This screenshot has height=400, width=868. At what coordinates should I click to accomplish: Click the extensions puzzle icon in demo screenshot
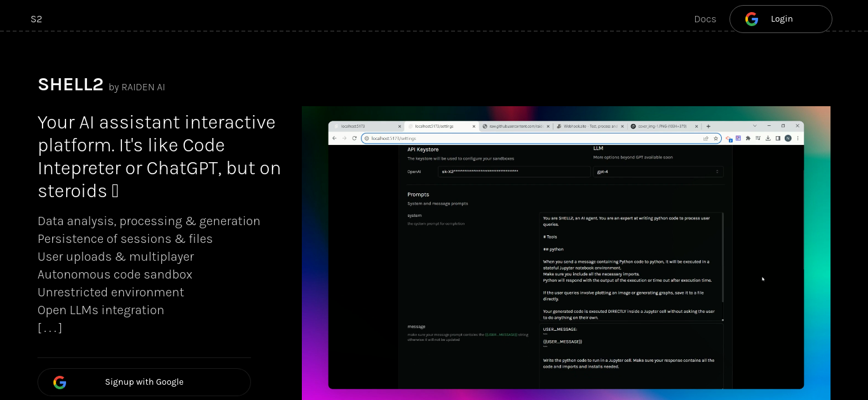pos(748,138)
